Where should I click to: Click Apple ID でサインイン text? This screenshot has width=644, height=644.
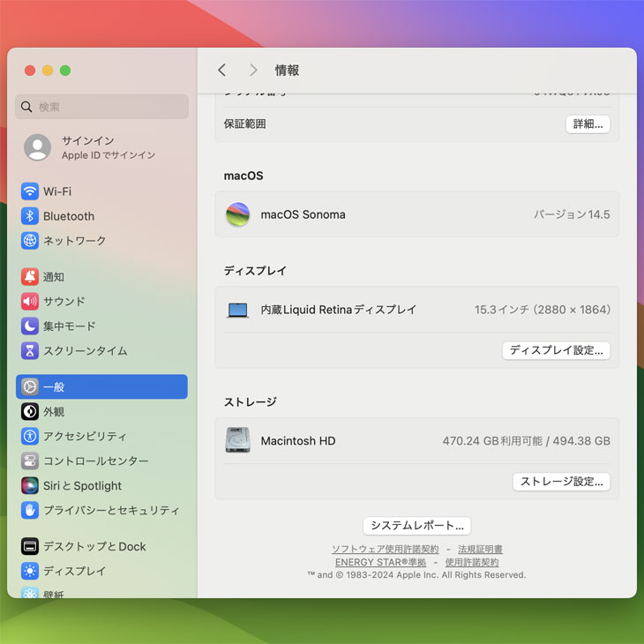pyautogui.click(x=109, y=155)
